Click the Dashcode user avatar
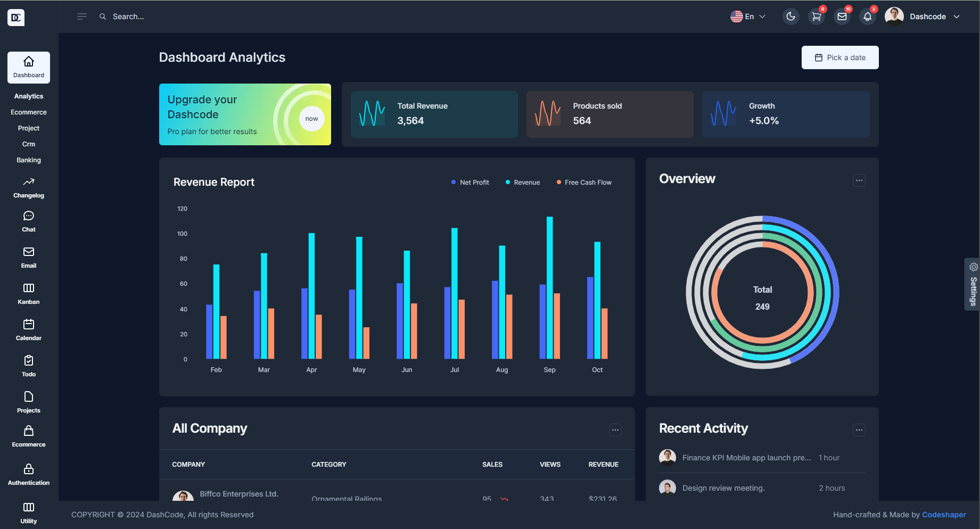Screen dimensions: 980x529 894,16
